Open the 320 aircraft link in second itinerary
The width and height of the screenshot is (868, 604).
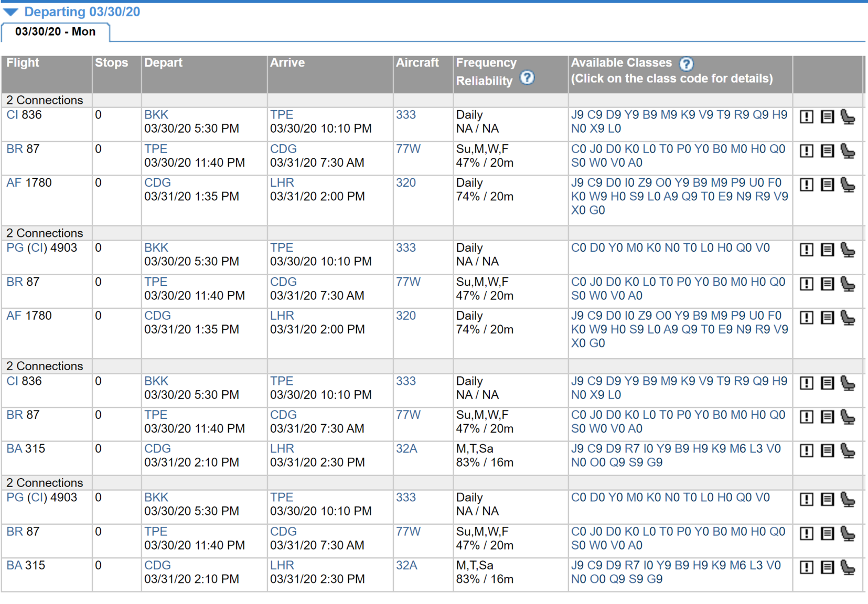[x=406, y=316]
